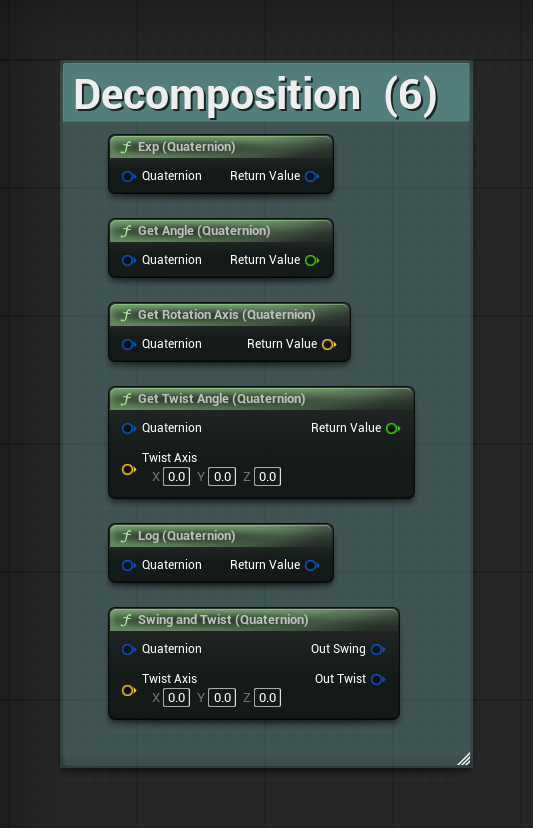Click function icon on Log node header

click(126, 535)
